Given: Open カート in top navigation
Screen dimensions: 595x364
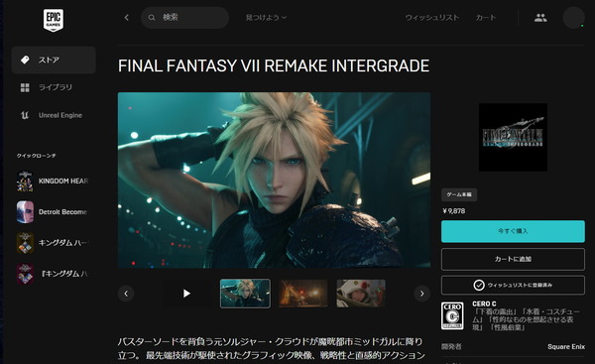Looking at the screenshot, I should [x=486, y=18].
